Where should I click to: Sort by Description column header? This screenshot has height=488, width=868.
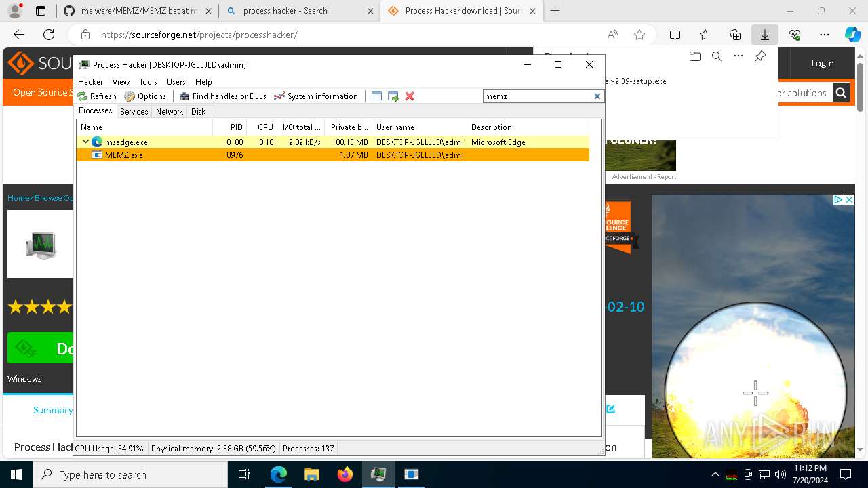[x=528, y=127]
